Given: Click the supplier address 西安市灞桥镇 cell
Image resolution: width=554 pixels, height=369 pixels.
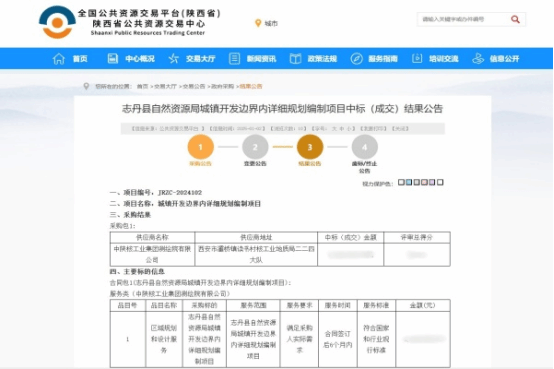Looking at the screenshot, I should 256,254.
